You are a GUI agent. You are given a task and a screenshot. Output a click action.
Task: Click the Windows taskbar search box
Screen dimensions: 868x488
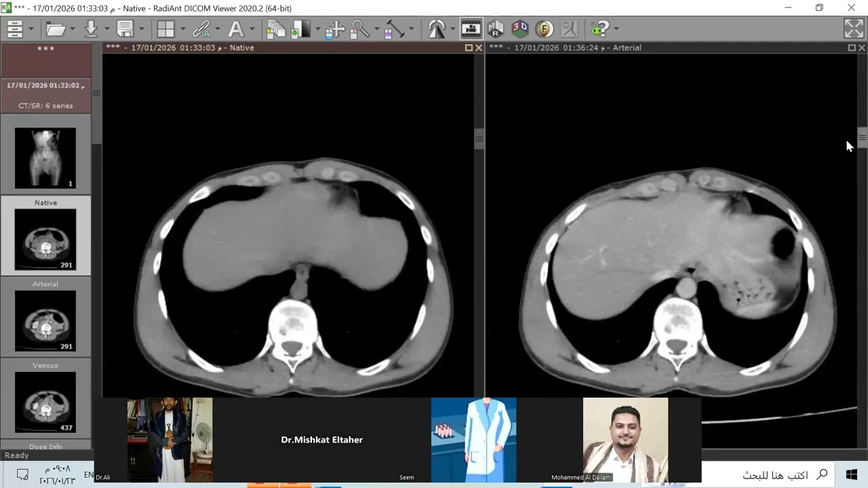click(769, 474)
